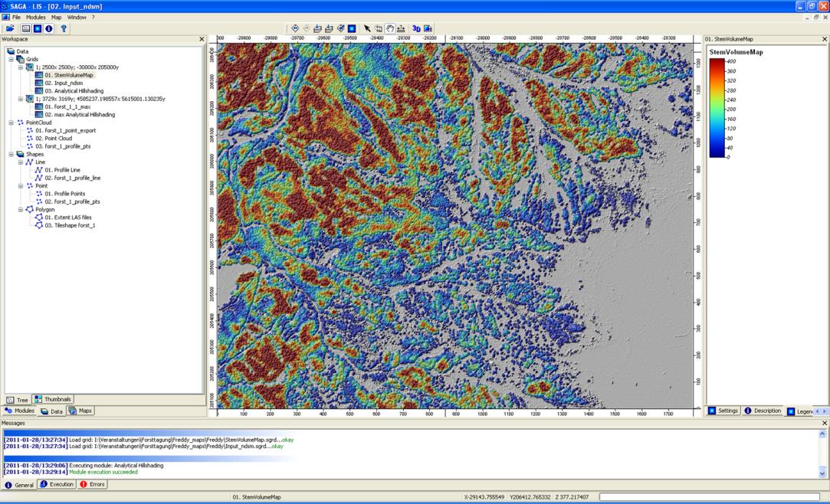Collapse the Line shapes node
The image size is (830, 504).
[21, 162]
